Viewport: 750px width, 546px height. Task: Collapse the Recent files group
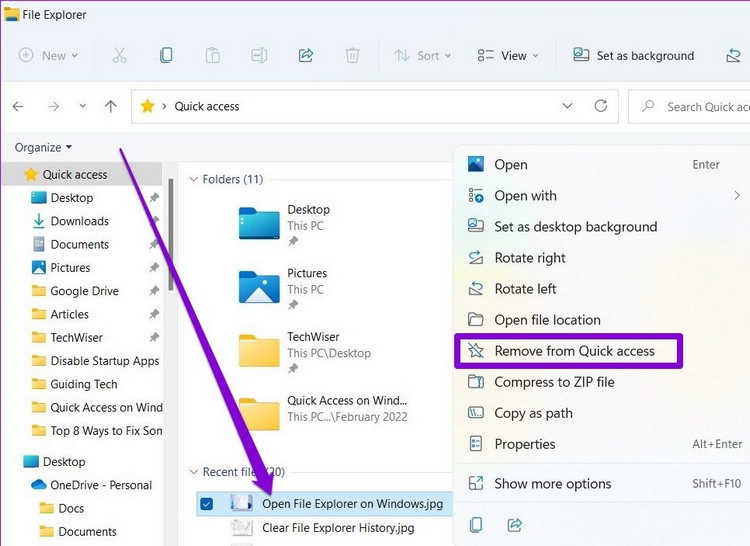tap(194, 472)
